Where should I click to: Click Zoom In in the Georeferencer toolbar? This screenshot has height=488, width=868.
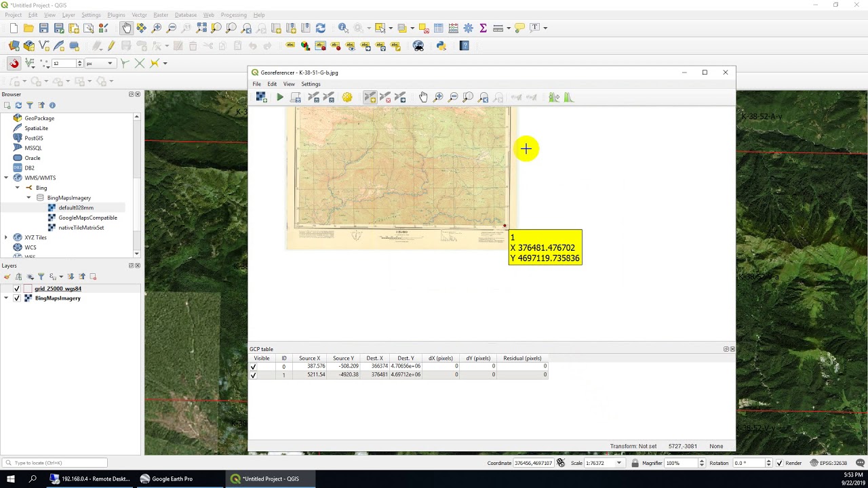click(438, 98)
